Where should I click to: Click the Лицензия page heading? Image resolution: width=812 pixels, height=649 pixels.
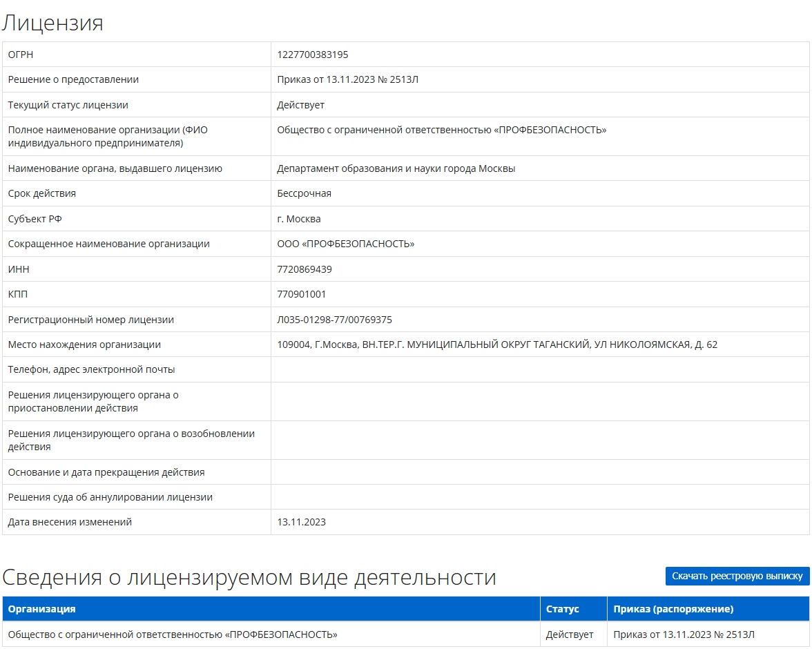(52, 23)
